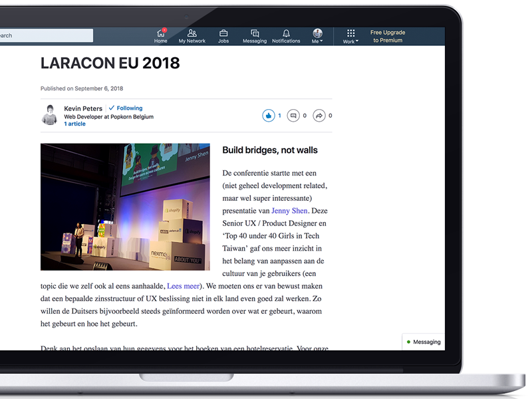Image resolution: width=532 pixels, height=399 pixels.
Task: Click the Published on September 6, 2018 date
Action: (82, 88)
